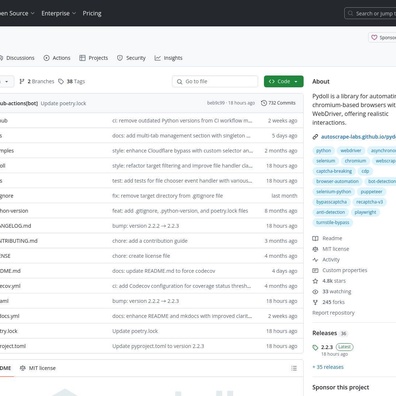Open commit create license file
Image resolution: width=396 pixels, height=396 pixels.
pyautogui.click(x=141, y=256)
